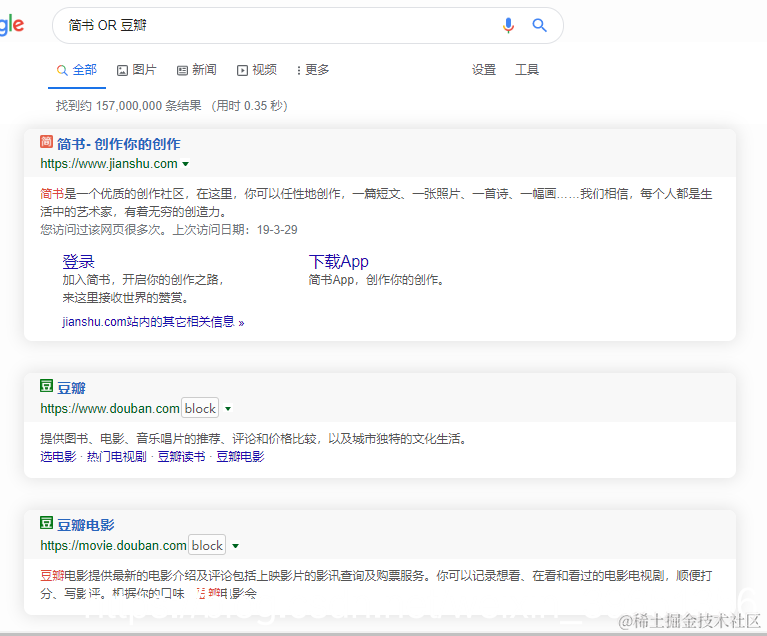Open the 更多 menu
767x636 pixels.
313,70
